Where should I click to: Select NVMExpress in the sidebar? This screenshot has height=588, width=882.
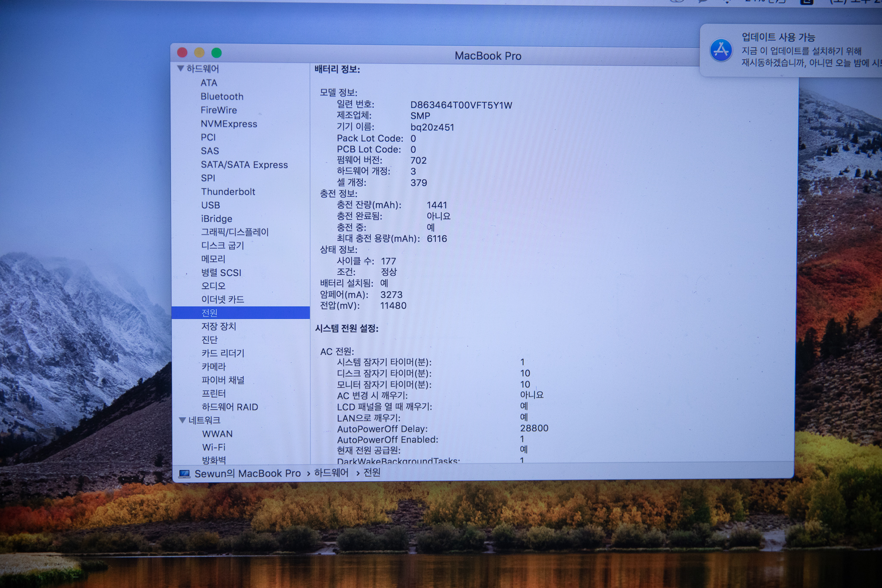click(229, 124)
